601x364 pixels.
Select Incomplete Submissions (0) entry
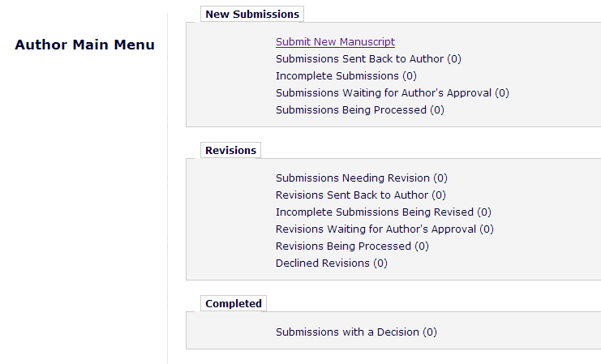coord(346,76)
